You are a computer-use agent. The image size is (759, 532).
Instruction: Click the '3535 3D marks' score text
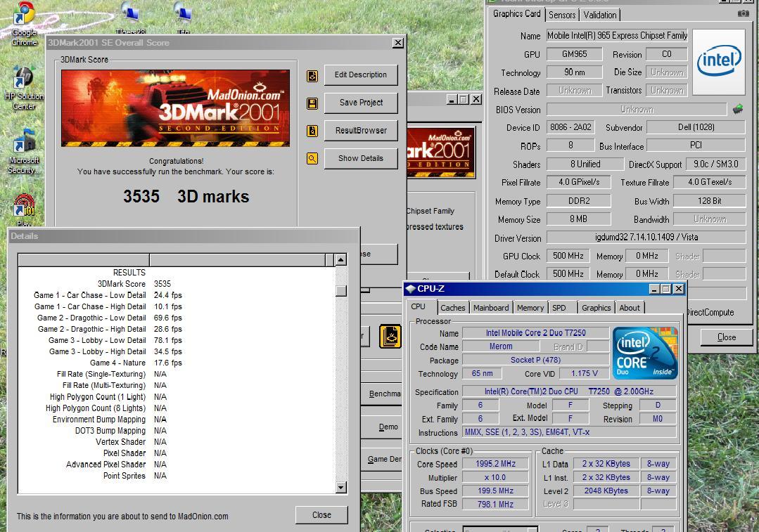[x=186, y=196]
